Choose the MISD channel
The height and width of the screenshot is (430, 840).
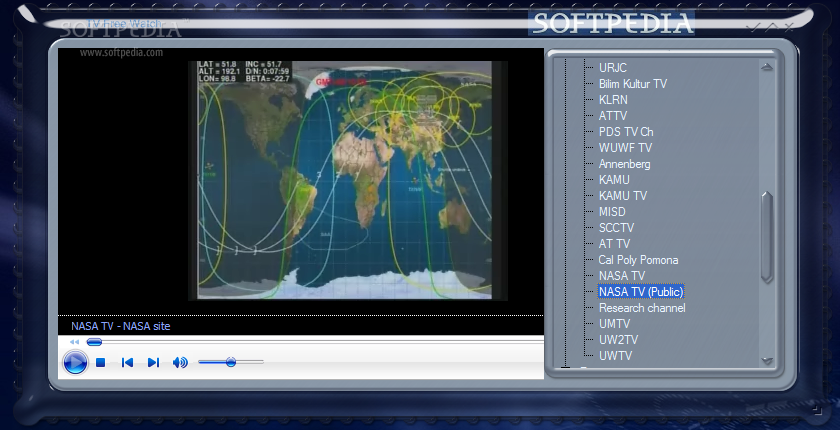(612, 212)
